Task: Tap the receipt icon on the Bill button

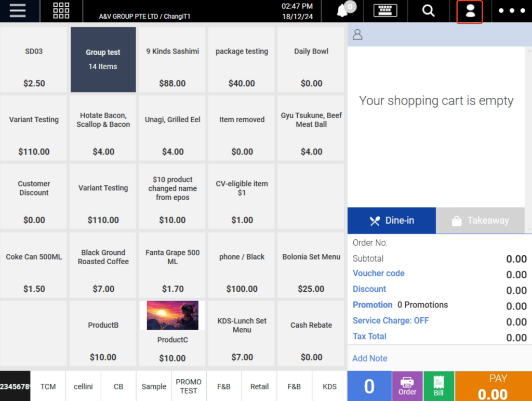Action: (438, 382)
